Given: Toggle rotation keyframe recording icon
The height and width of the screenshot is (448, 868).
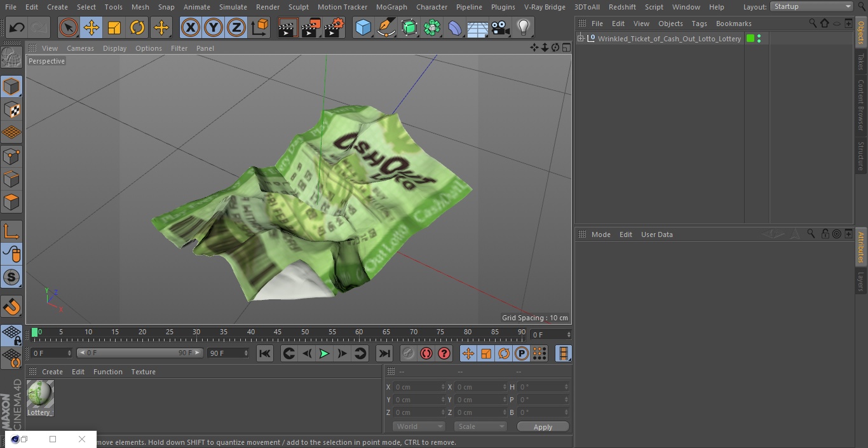Looking at the screenshot, I should pyautogui.click(x=504, y=353).
